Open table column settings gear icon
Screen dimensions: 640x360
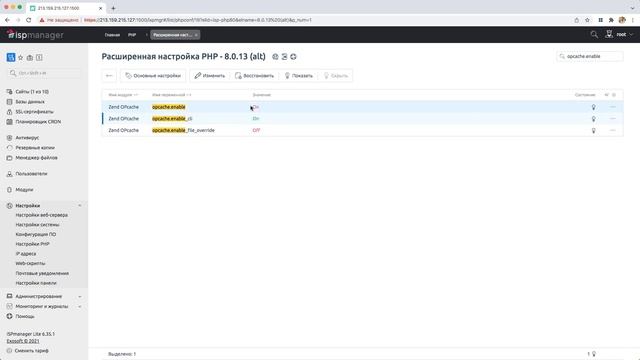coord(614,95)
